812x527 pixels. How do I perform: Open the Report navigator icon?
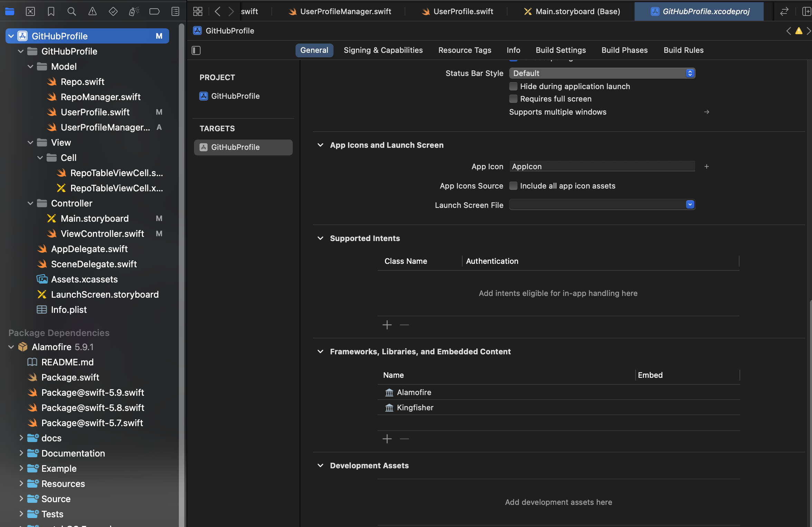[175, 11]
